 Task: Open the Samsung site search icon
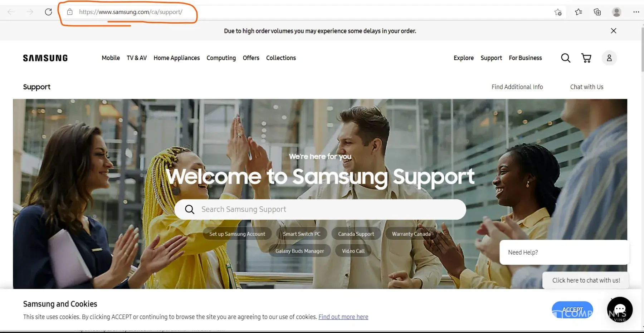pos(566,58)
